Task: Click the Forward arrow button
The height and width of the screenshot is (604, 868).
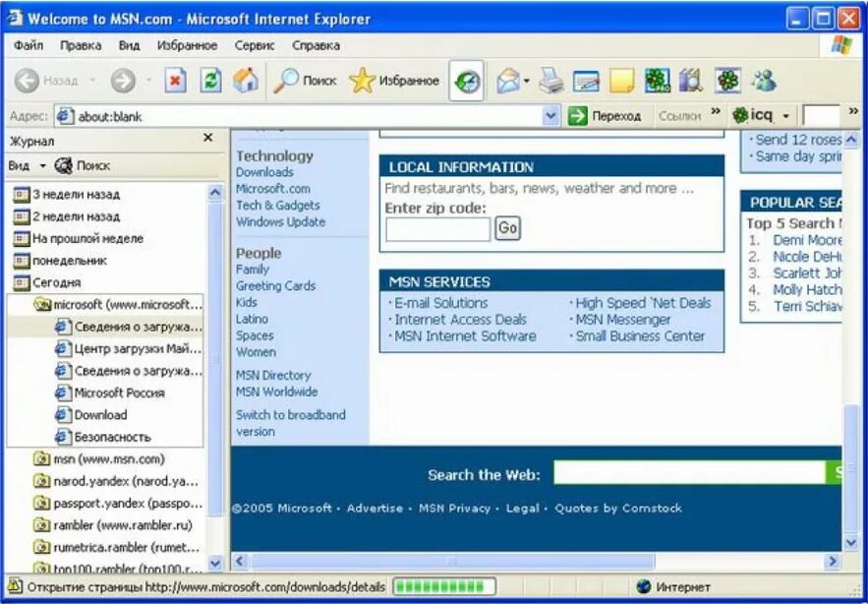Action: [123, 81]
